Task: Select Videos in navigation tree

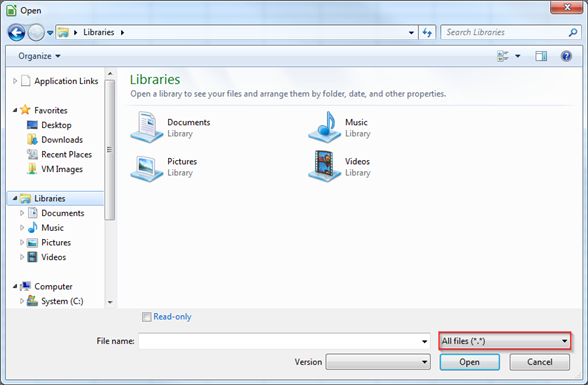Action: [54, 257]
